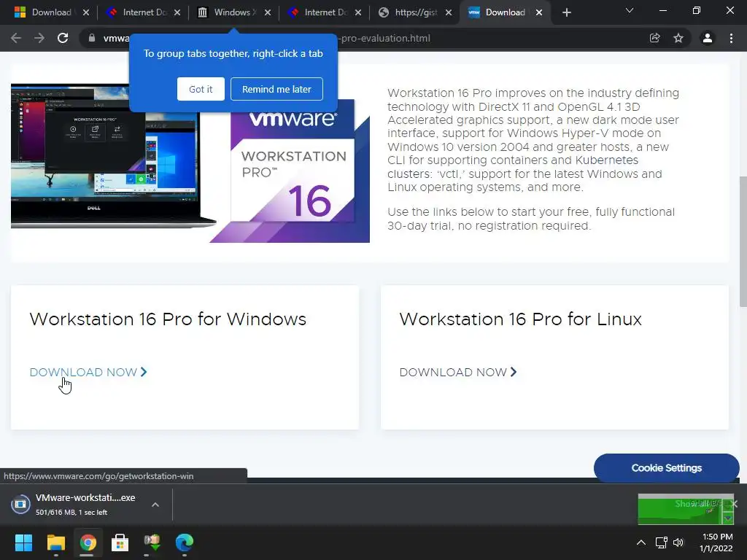
Task: Open a new tab with the plus button
Action: click(566, 12)
